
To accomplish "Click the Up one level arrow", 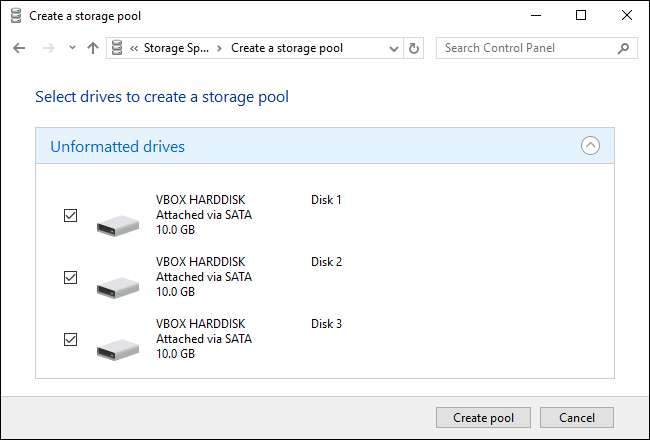I will (x=93, y=48).
